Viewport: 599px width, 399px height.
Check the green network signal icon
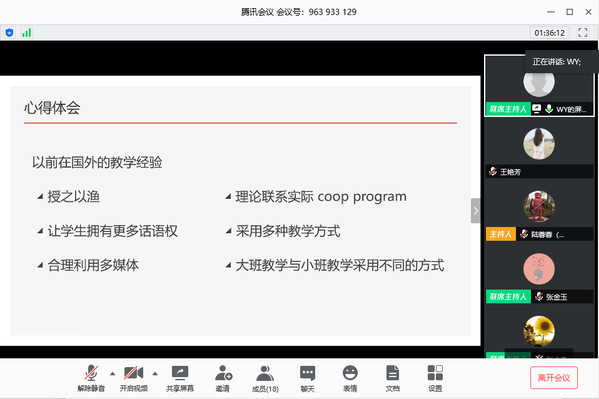[x=26, y=32]
